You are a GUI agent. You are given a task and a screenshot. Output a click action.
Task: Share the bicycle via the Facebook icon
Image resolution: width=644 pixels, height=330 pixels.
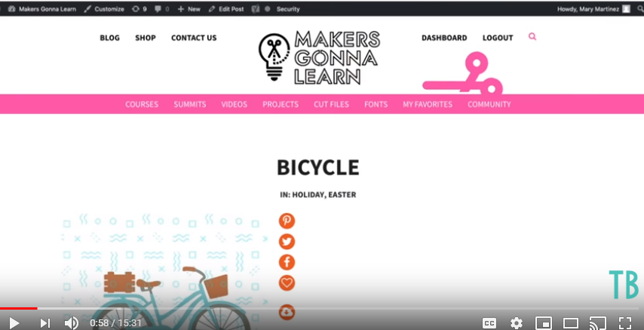point(287,262)
